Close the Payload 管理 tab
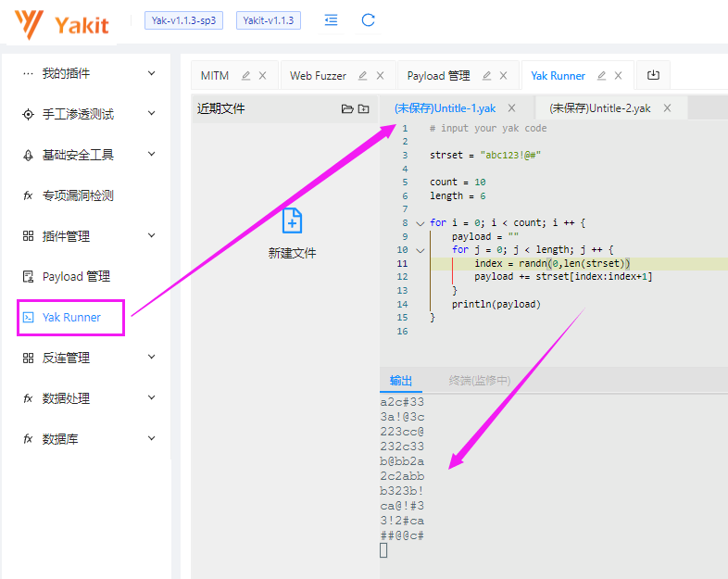 click(503, 76)
